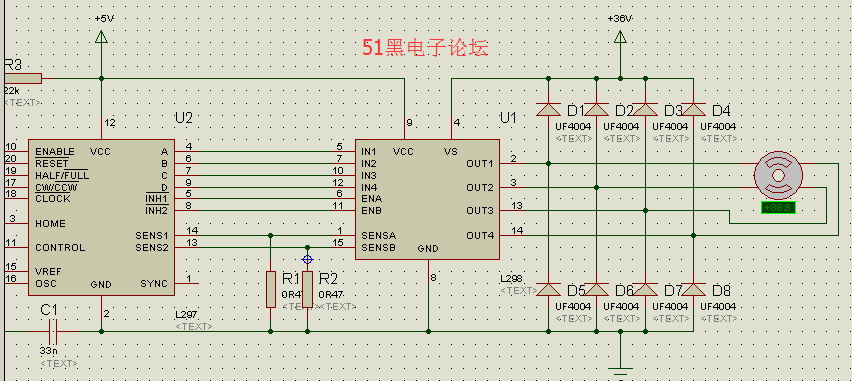Select diode D6 symbol
This screenshot has height=381, width=852.
(596, 289)
